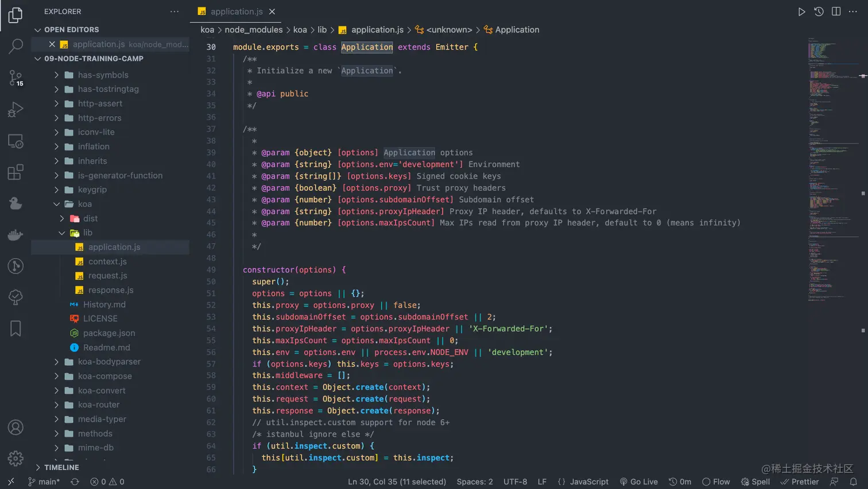Toggle Go Live server in status bar
868x489 pixels.
coord(638,482)
